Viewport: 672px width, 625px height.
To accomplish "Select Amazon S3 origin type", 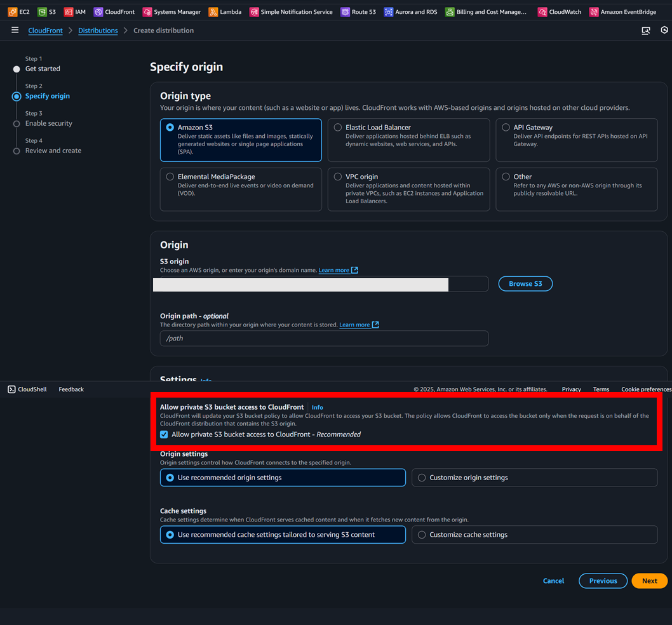I will (x=241, y=140).
